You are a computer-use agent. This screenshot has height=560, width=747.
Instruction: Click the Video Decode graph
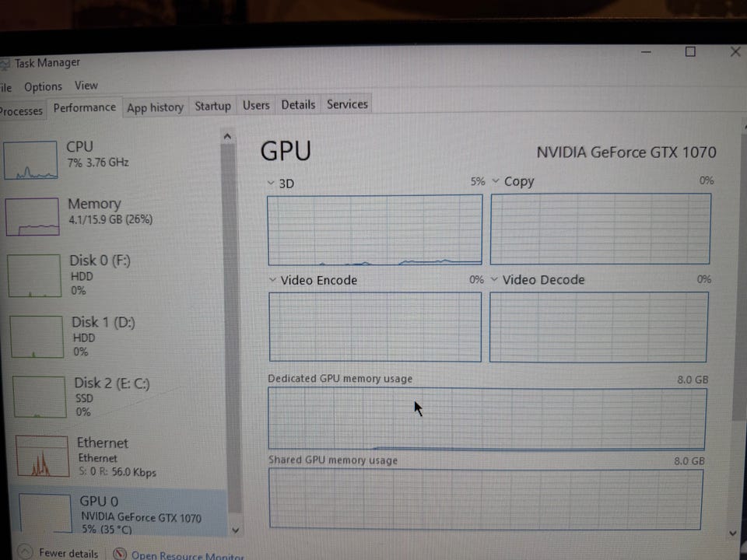point(599,327)
